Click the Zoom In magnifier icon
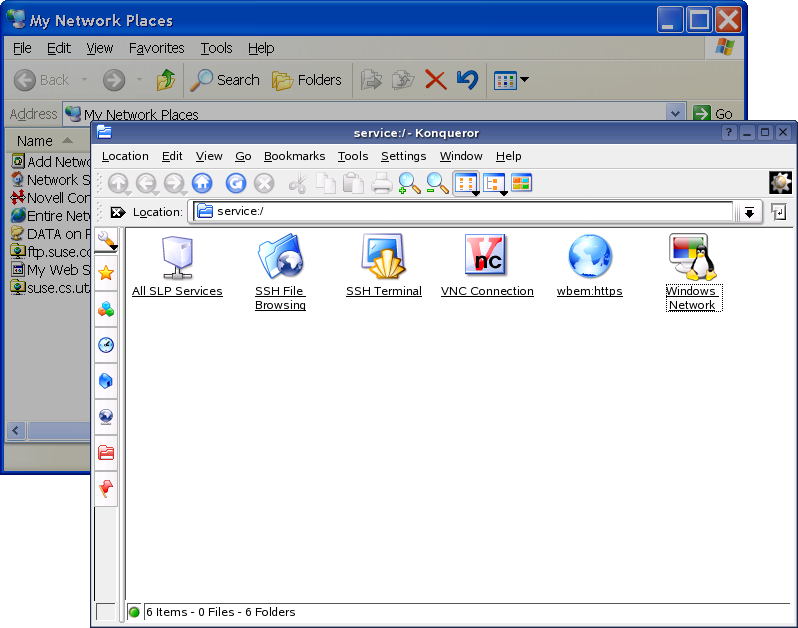 coord(409,183)
